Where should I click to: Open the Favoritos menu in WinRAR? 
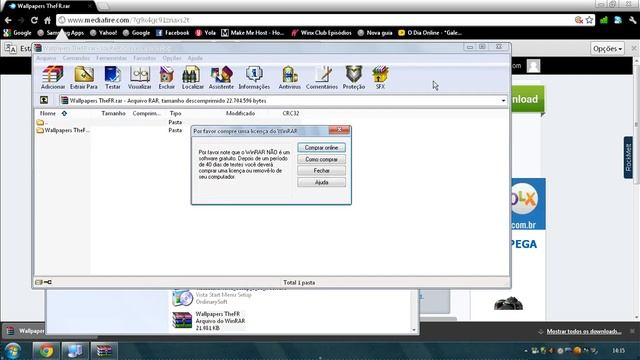[x=144, y=58]
